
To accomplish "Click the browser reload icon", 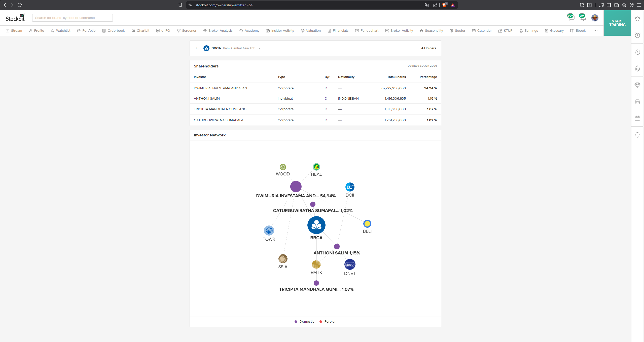I will [x=20, y=5].
